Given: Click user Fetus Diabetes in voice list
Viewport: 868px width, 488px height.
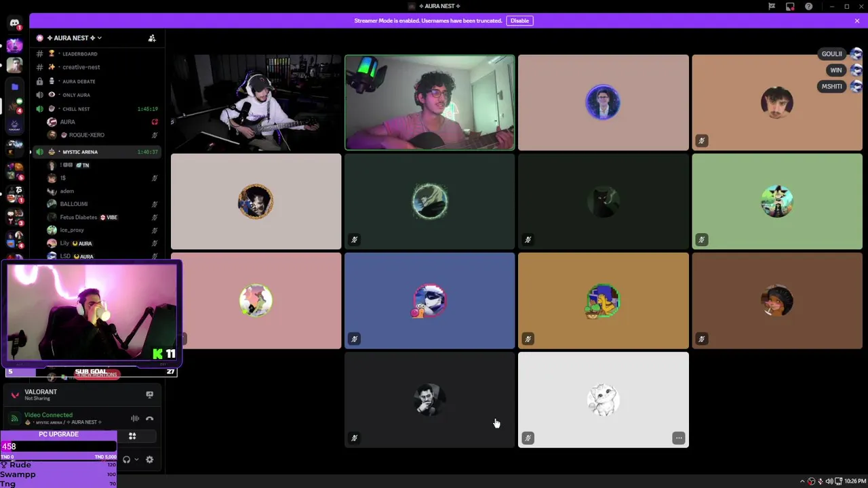Looking at the screenshot, I should click(x=103, y=217).
